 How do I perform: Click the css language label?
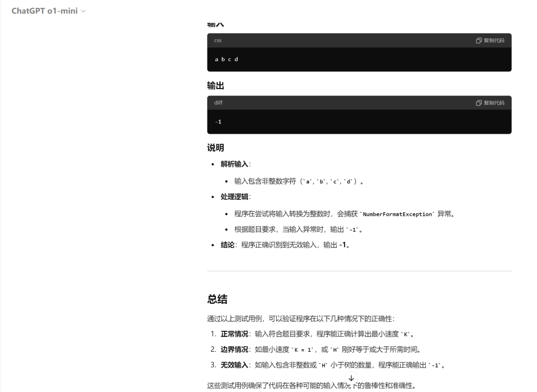218,40
